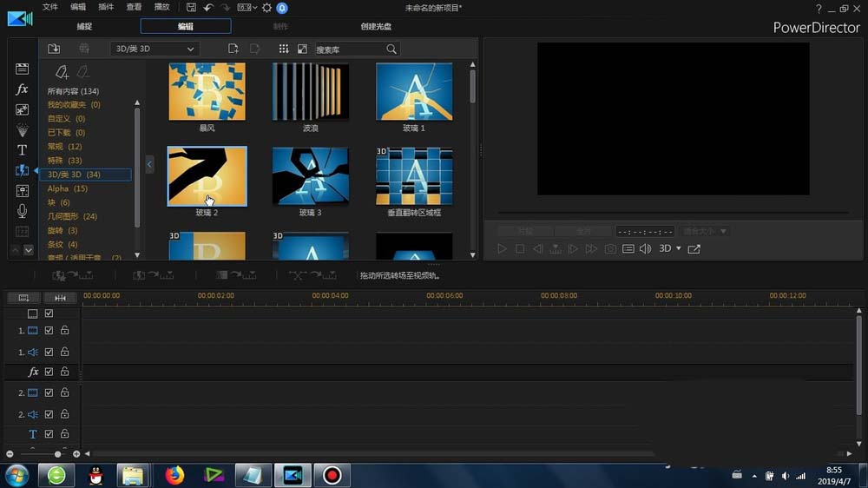Open the 编辑 menu in menu bar
The height and width of the screenshot is (488, 868).
78,7
